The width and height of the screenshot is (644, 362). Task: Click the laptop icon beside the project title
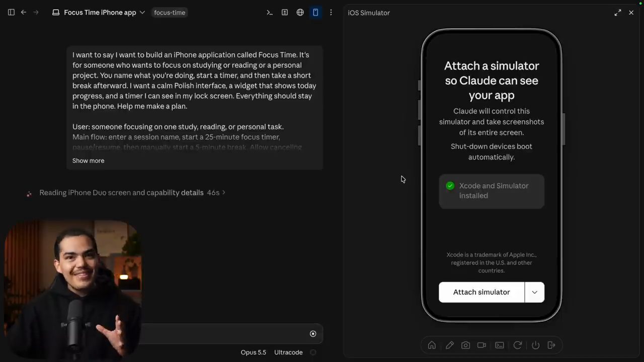(x=56, y=13)
